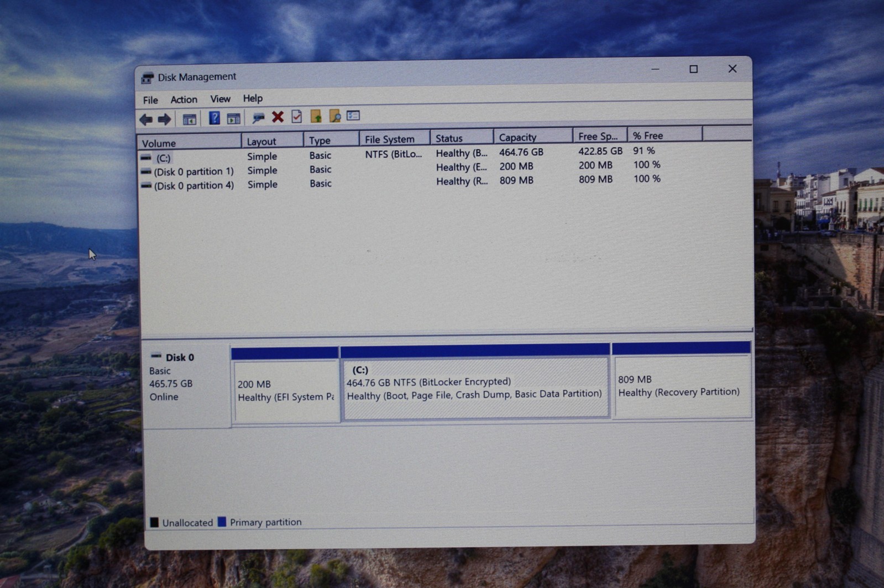Maximize the Disk Management window
Screen dimensions: 884x588
[693, 69]
